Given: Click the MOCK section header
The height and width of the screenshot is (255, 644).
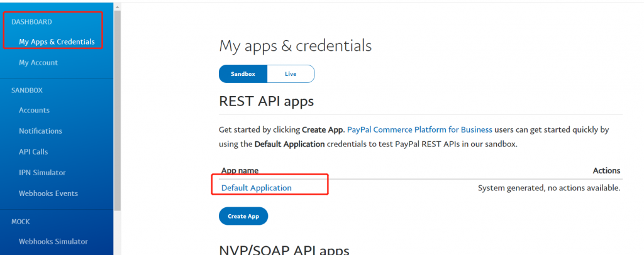Looking at the screenshot, I should 21,222.
